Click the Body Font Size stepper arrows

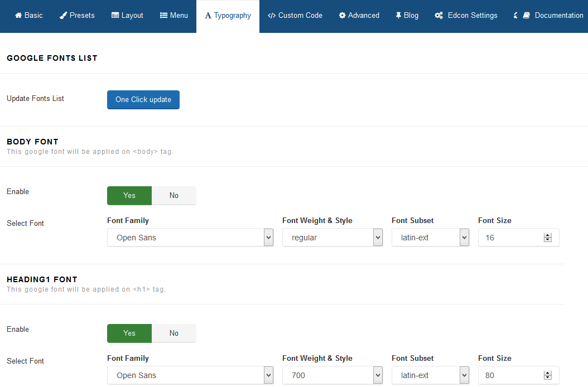pos(547,238)
